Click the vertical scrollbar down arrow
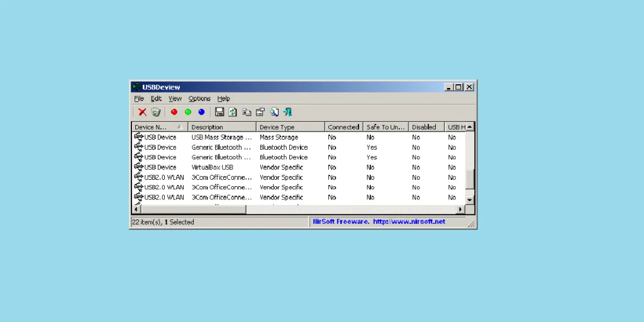Image resolution: width=644 pixels, height=322 pixels. 470,199
